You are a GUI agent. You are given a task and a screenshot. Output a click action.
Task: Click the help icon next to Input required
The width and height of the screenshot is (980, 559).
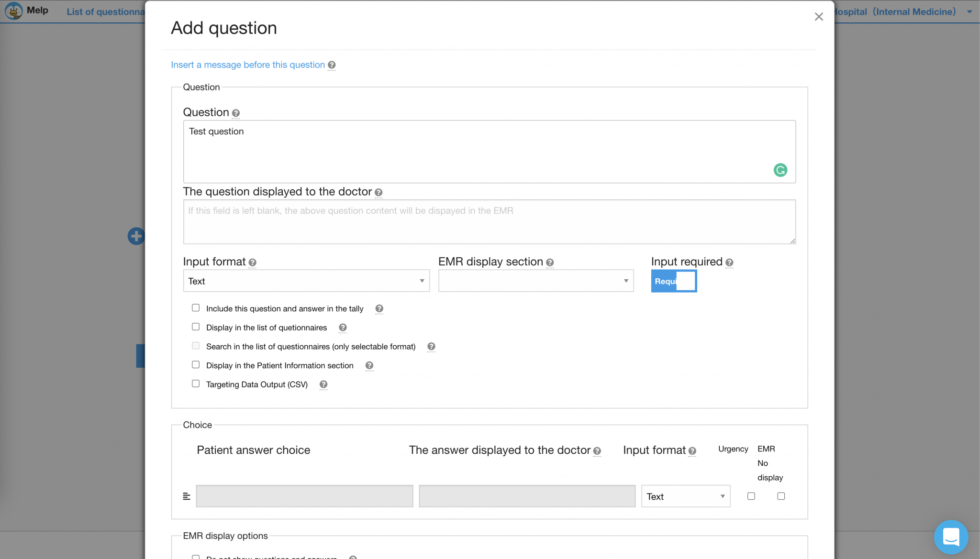pyautogui.click(x=730, y=263)
